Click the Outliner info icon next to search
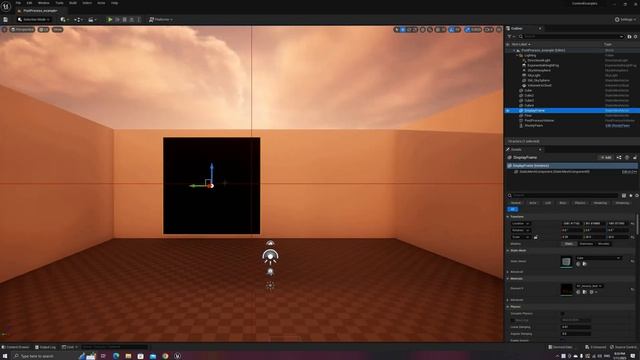This screenshot has height=360, width=640. pyautogui.click(x=629, y=37)
